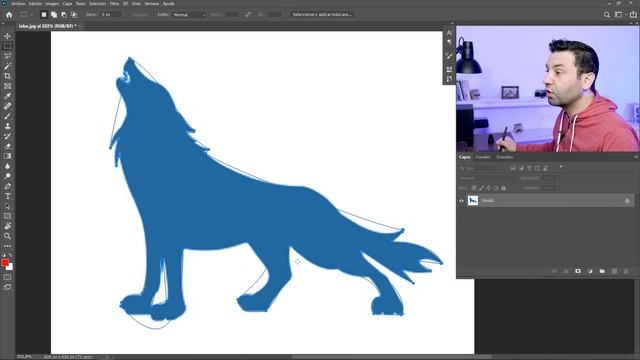Select the Move tool
Viewport: 640px width, 360px height.
(7, 36)
